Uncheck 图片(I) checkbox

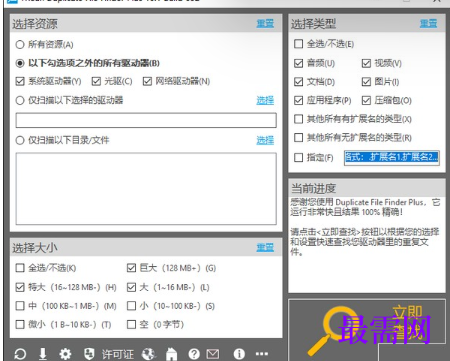click(x=366, y=82)
